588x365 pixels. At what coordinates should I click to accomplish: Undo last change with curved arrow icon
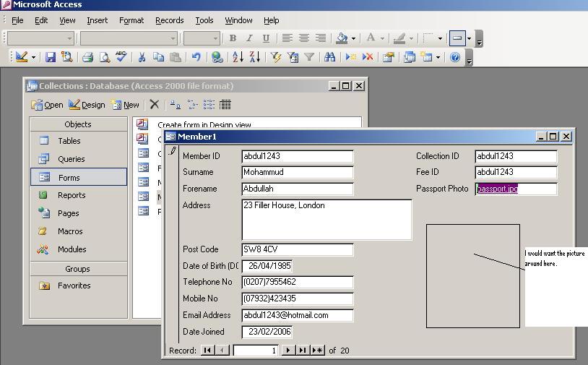click(196, 57)
